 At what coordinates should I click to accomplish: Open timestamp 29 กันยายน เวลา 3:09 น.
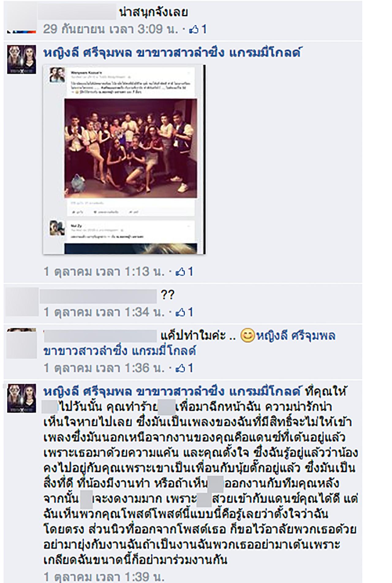click(111, 29)
